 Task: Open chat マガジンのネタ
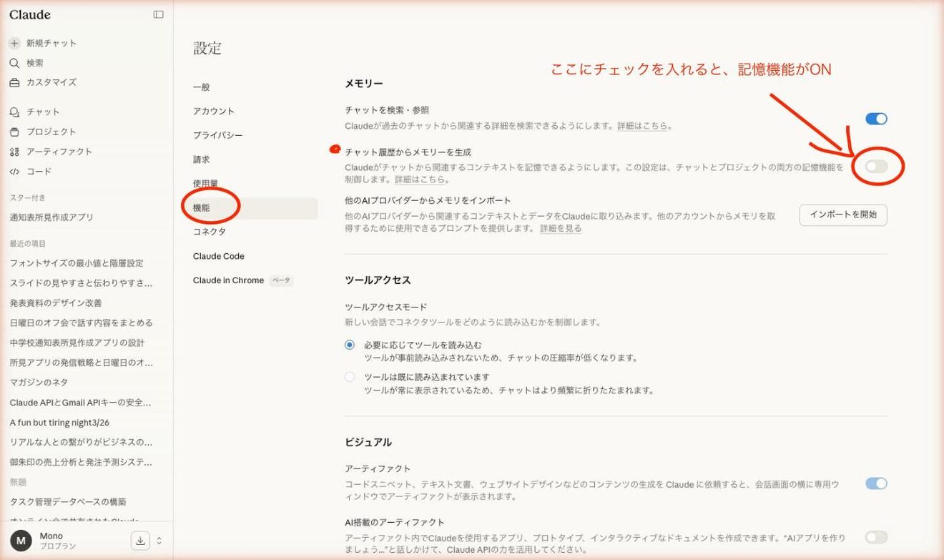39,383
